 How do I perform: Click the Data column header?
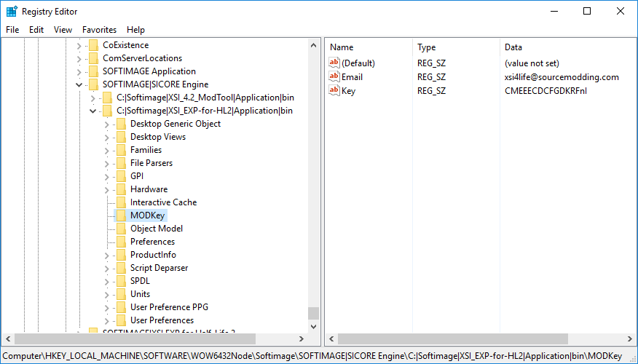(568, 47)
